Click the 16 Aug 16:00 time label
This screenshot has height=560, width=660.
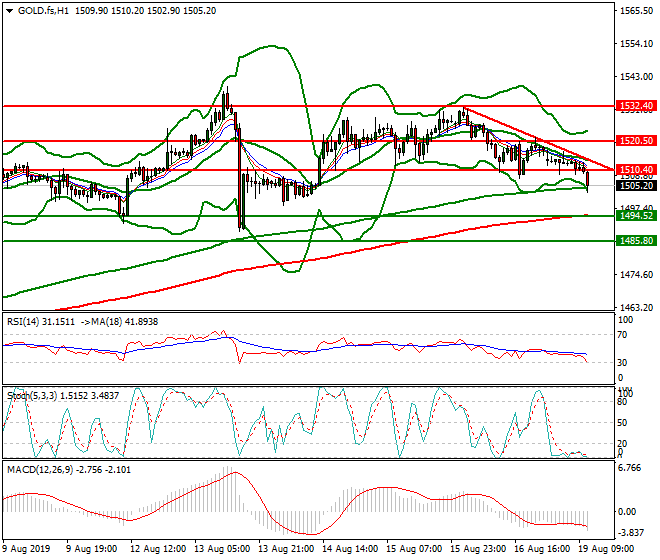(x=542, y=549)
